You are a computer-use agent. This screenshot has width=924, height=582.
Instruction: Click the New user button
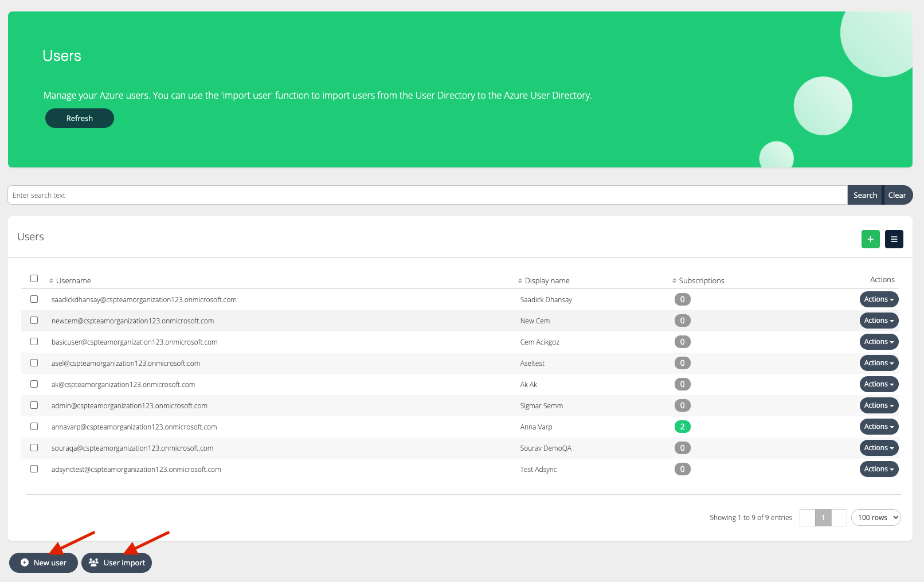tap(44, 563)
